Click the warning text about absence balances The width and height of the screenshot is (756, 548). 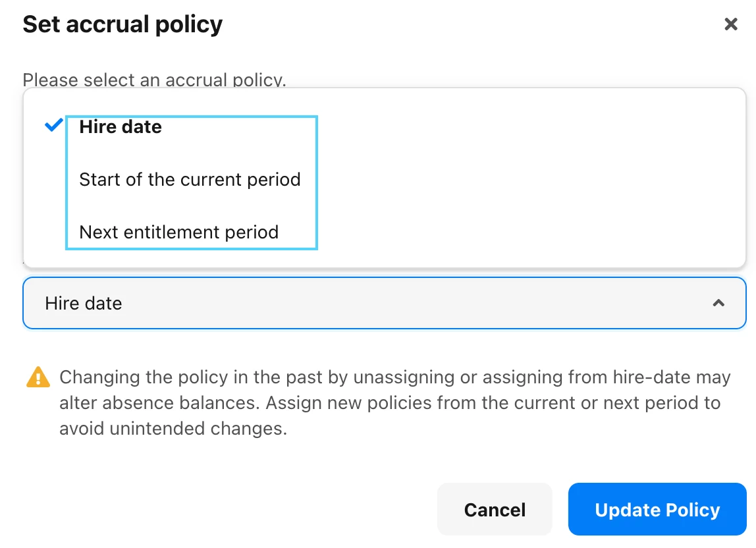[395, 403]
